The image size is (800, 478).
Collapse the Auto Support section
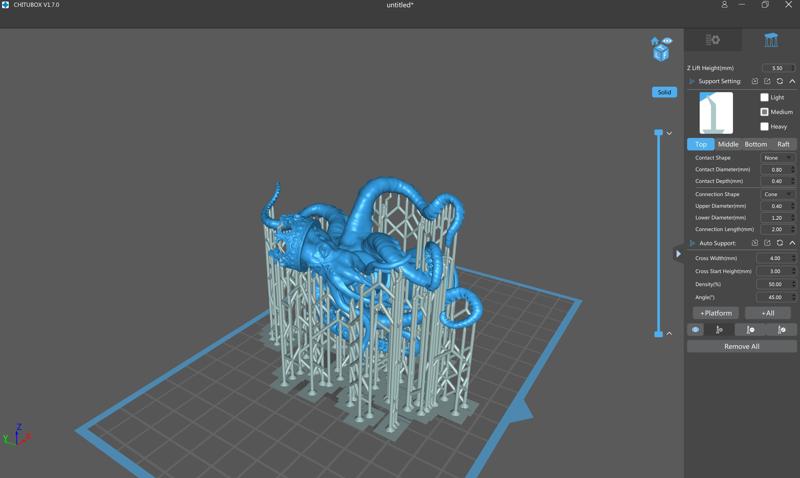coord(792,243)
